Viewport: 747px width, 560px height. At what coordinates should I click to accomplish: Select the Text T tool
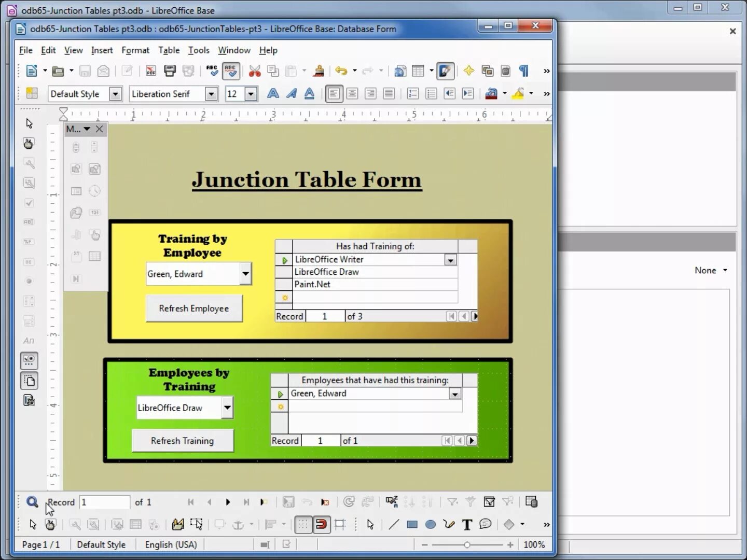[x=467, y=525]
